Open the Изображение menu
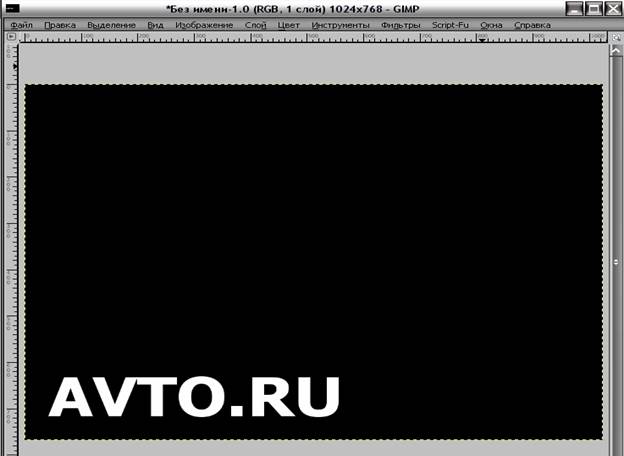The width and height of the screenshot is (624, 456). pyautogui.click(x=204, y=25)
